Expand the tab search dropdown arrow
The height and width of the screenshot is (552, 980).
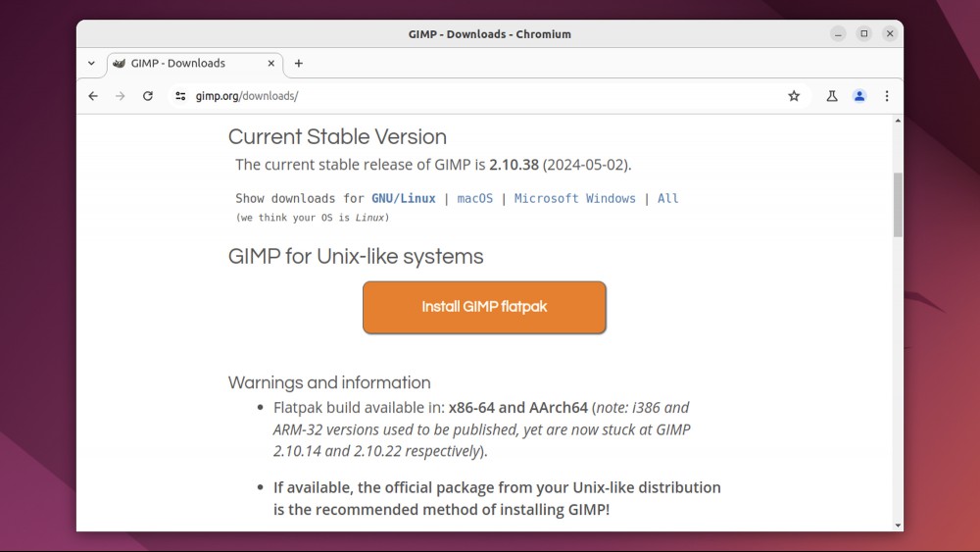tap(91, 63)
